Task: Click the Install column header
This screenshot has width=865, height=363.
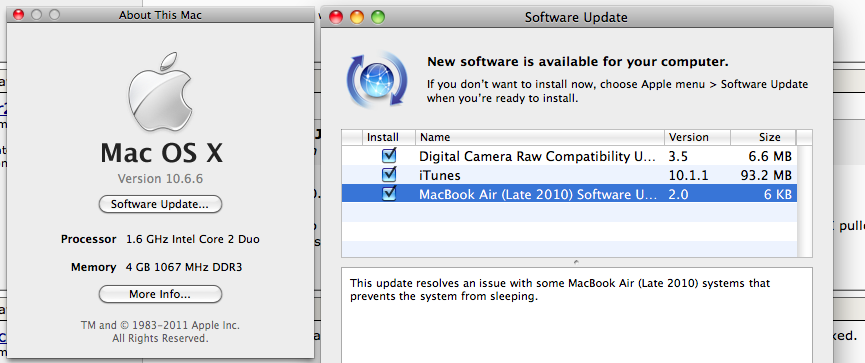Action: [389, 137]
